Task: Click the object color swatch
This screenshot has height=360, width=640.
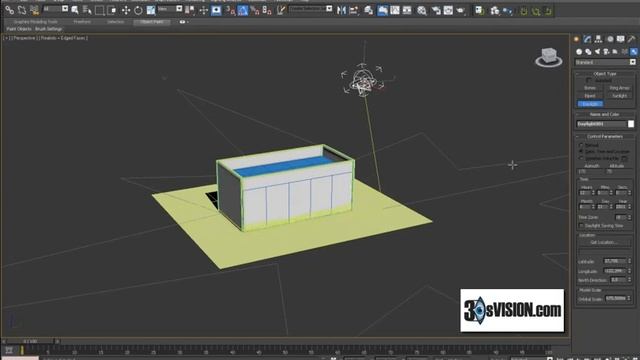Action: coord(631,124)
